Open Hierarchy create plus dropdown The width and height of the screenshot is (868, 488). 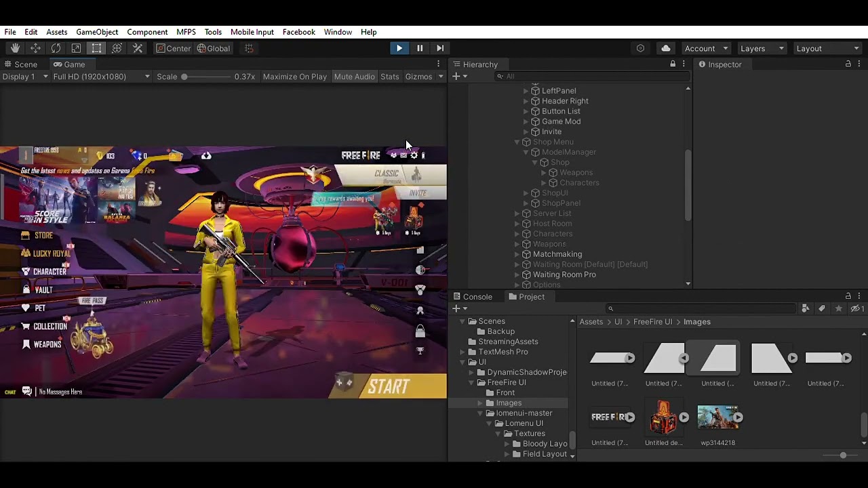[460, 77]
